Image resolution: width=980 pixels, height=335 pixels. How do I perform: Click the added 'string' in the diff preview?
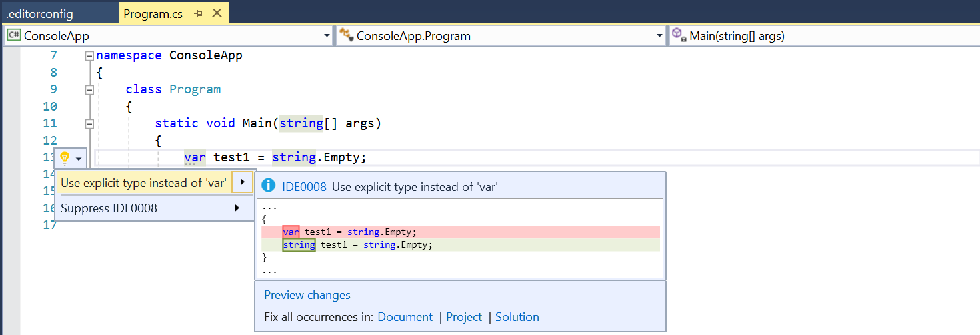(x=299, y=244)
